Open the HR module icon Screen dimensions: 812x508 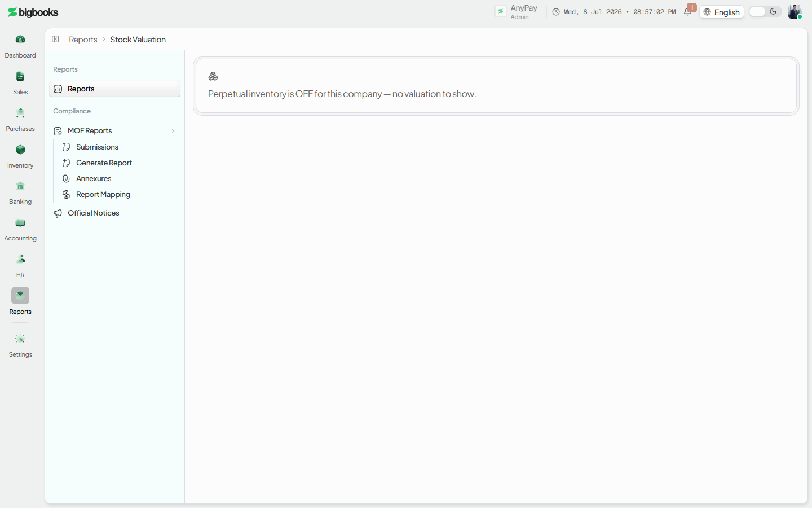[x=20, y=259]
